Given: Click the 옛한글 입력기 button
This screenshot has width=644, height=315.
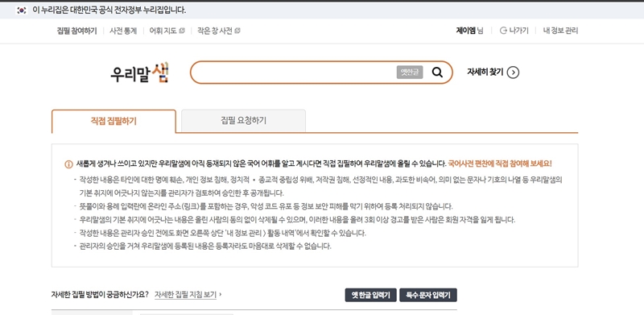Looking at the screenshot, I should pyautogui.click(x=370, y=295).
